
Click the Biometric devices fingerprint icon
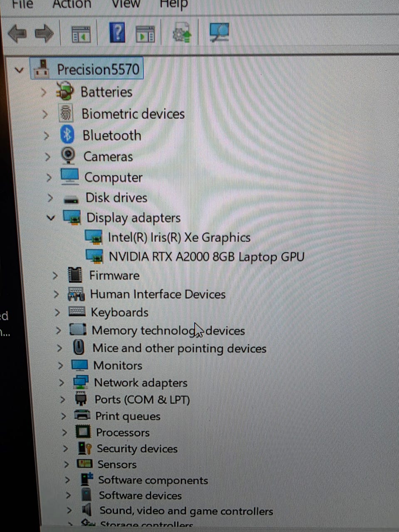[66, 113]
